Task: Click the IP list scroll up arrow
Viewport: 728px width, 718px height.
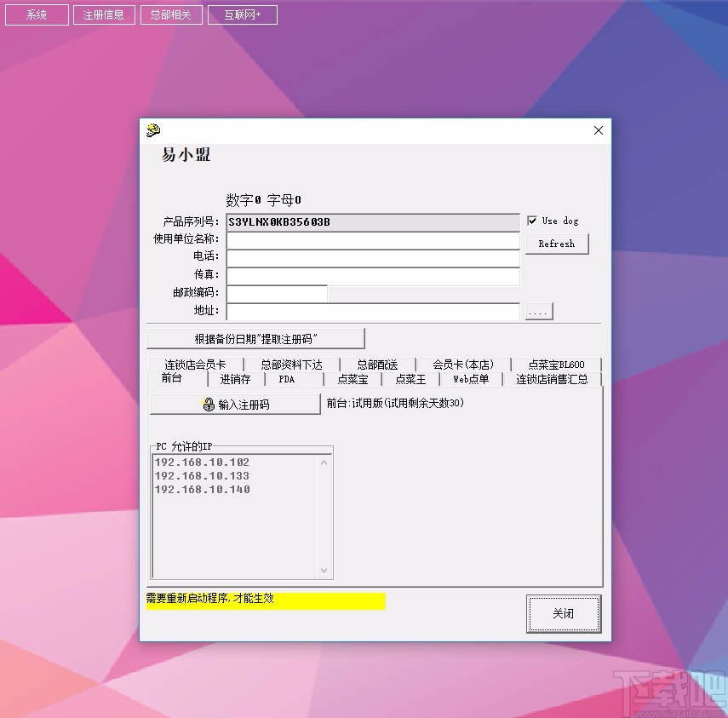Action: [324, 462]
